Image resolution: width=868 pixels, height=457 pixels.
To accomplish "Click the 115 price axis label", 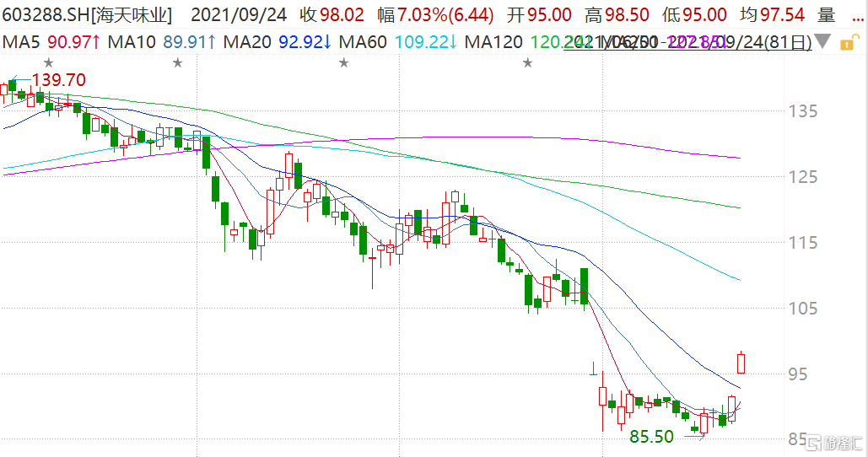I will 803,243.
